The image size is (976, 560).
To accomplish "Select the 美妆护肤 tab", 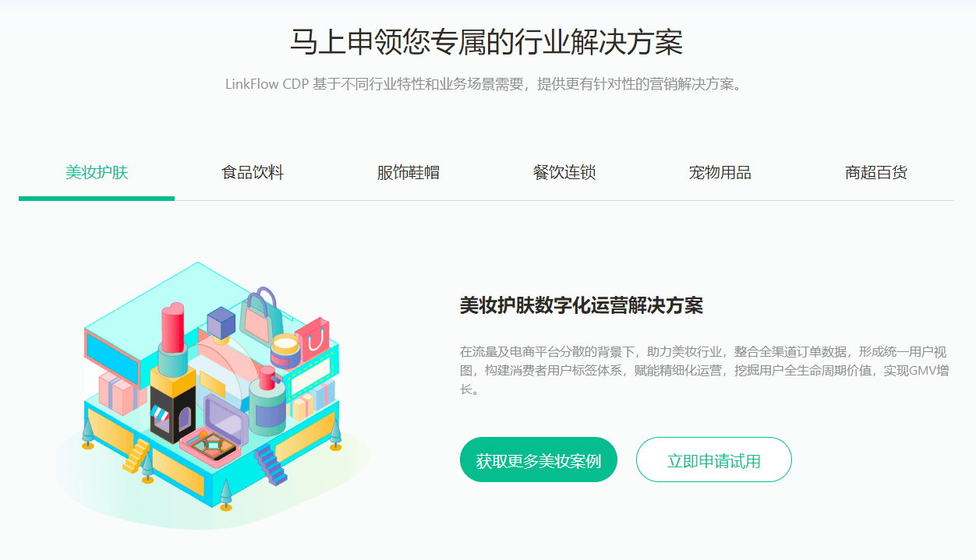I will point(97,172).
